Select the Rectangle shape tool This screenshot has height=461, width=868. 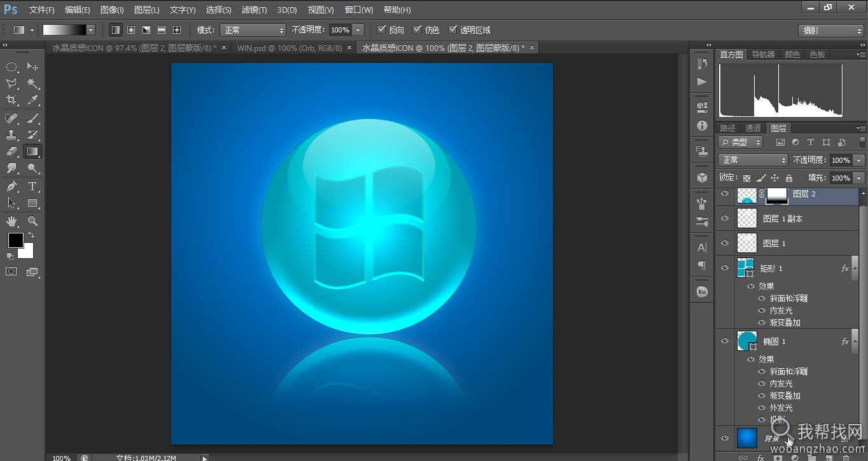32,203
